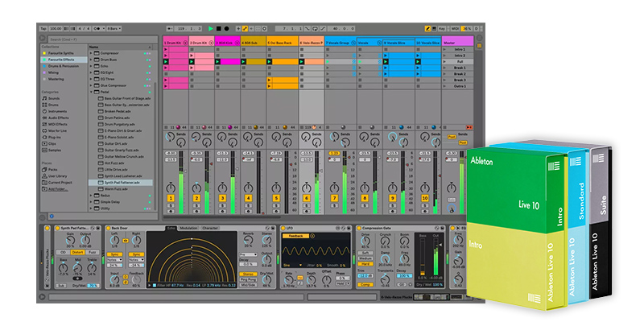Click the 1 Drum Kit track header

pos(175,43)
